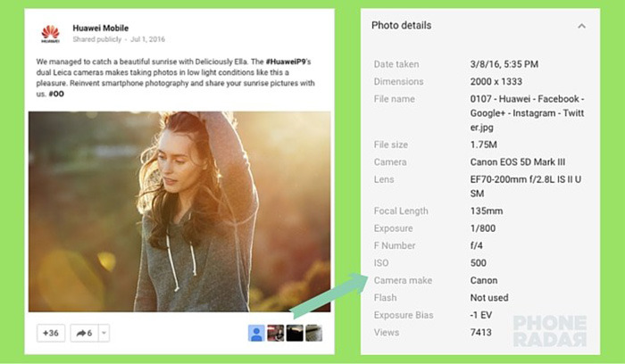Click the Shared publicly label

[96, 39]
